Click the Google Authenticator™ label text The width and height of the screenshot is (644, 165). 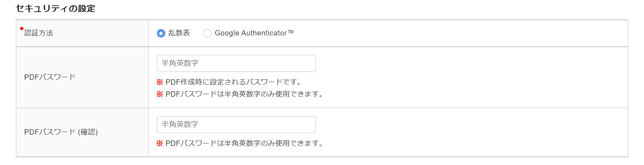tap(251, 33)
